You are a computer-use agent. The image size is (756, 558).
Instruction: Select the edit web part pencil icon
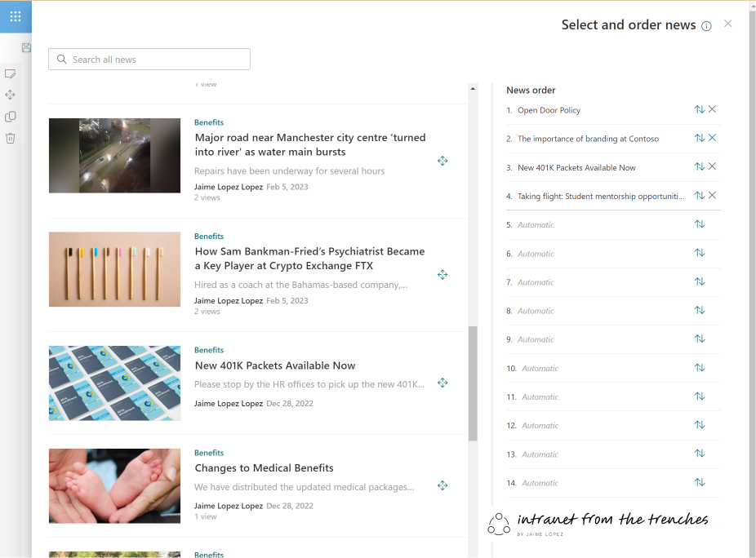point(11,73)
